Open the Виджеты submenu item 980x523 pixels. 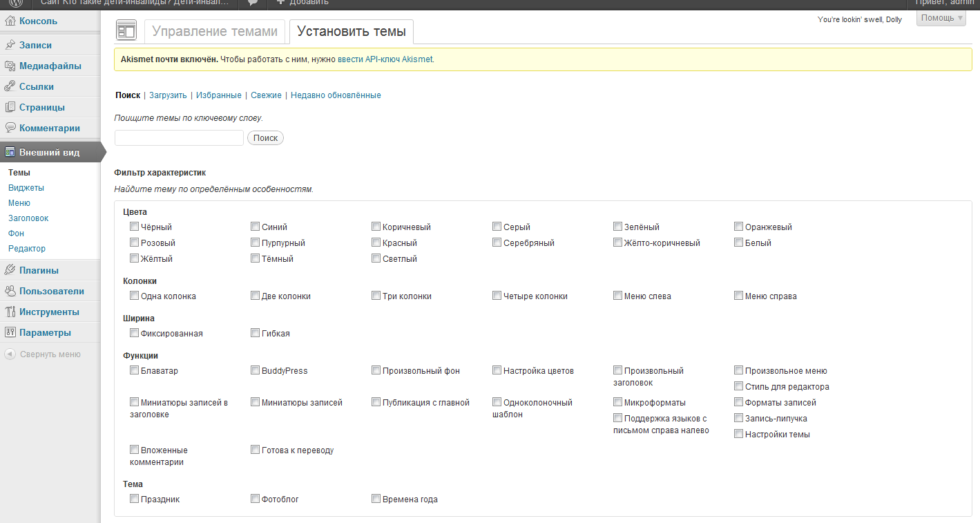(x=26, y=188)
